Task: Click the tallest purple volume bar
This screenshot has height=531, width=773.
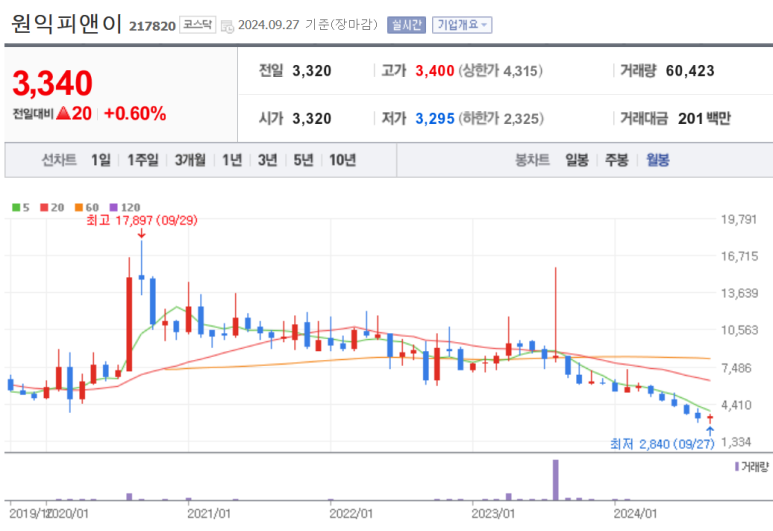Action: coord(556,480)
